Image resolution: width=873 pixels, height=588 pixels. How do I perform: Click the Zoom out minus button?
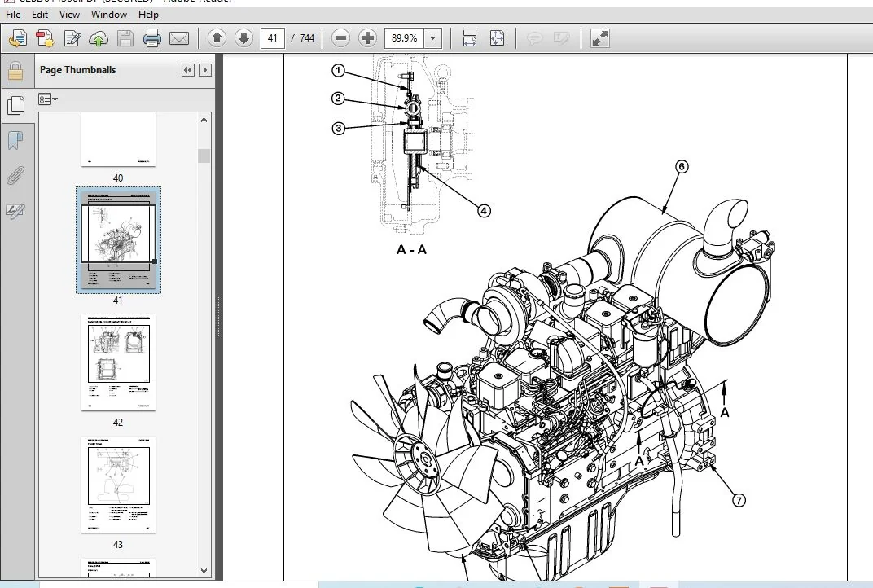(340, 37)
